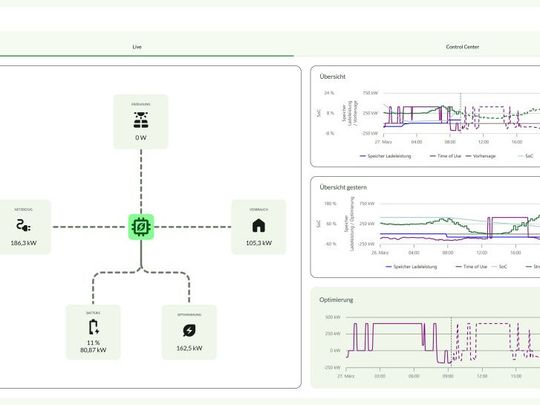The width and height of the screenshot is (540, 405).
Task: Click the Optimierung chart plot area
Action: point(443,342)
